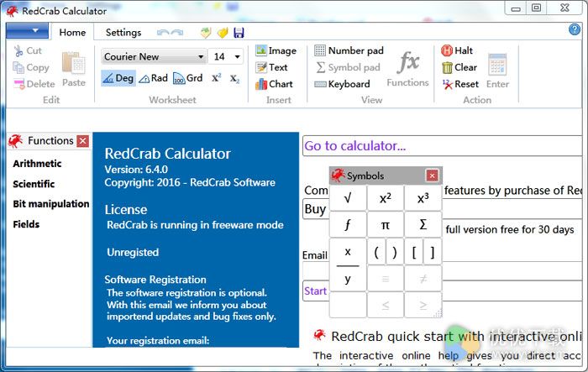Close the Functions panel
This screenshot has height=372, width=588.
tap(83, 141)
